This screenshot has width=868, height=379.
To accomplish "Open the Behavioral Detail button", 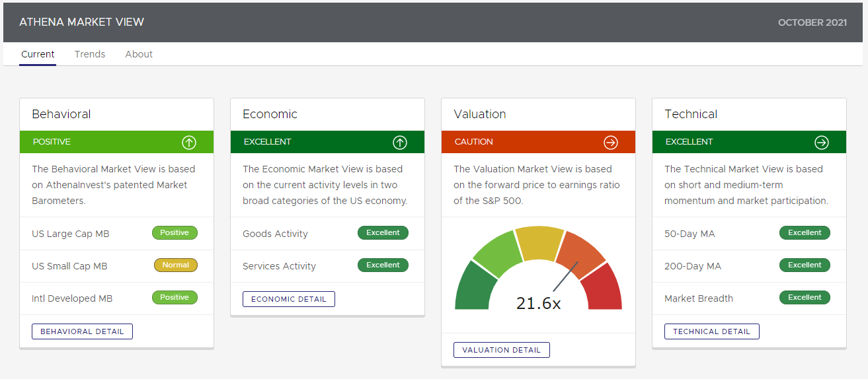I will point(82,331).
